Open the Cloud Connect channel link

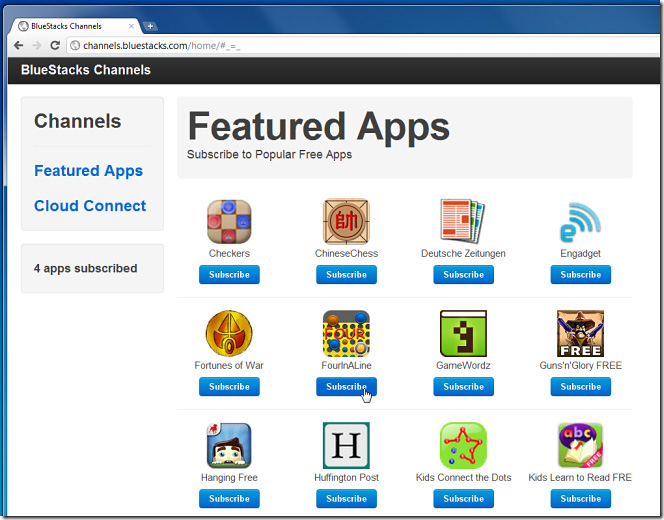tap(90, 206)
